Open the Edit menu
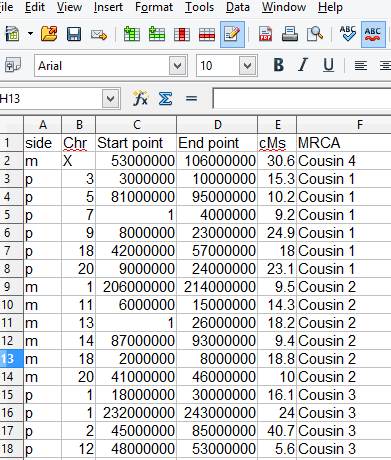This screenshot has width=391, height=460. point(35,7)
